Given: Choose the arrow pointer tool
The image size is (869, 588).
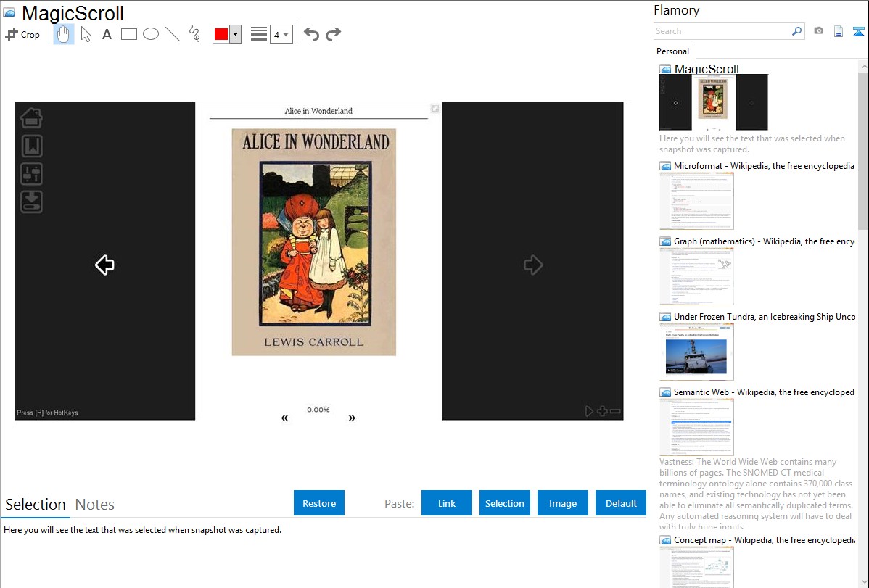Looking at the screenshot, I should [x=86, y=34].
